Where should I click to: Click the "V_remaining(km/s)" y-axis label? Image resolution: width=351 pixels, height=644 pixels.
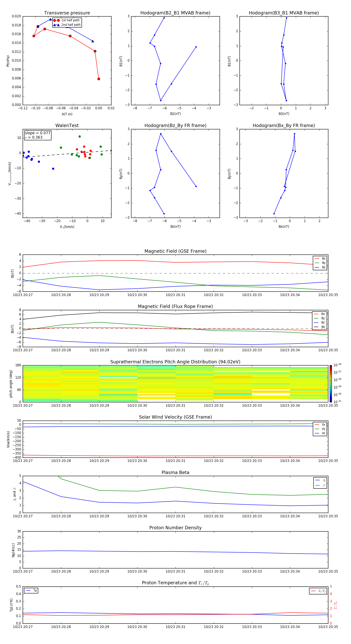(10, 173)
